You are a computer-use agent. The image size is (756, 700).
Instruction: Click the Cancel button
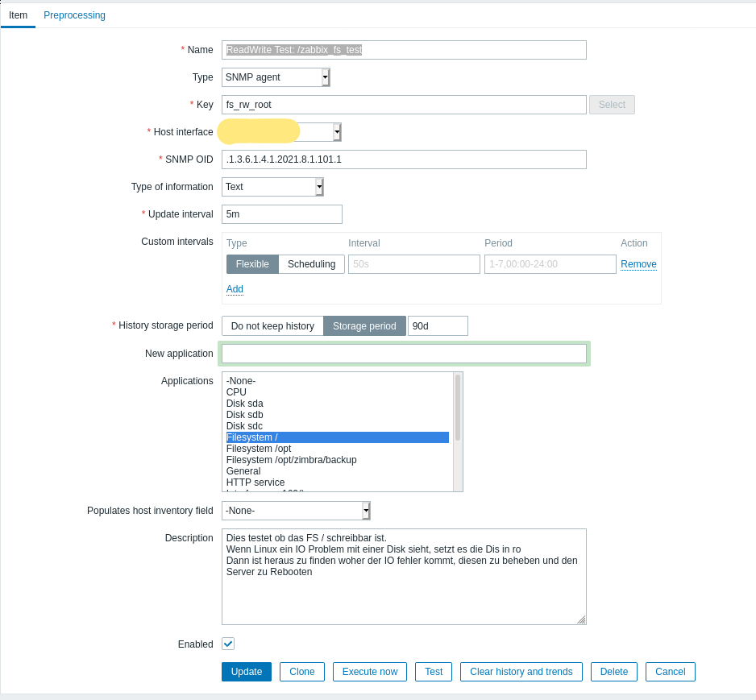671,672
